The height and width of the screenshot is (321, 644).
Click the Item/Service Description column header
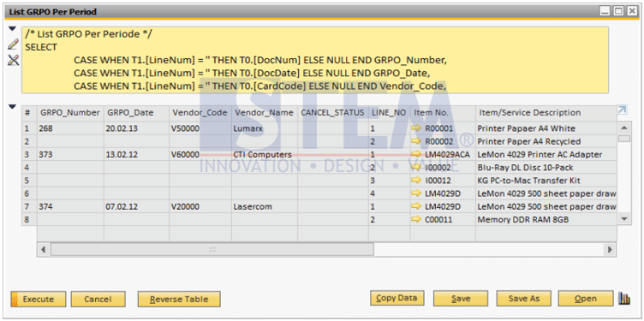[546, 112]
